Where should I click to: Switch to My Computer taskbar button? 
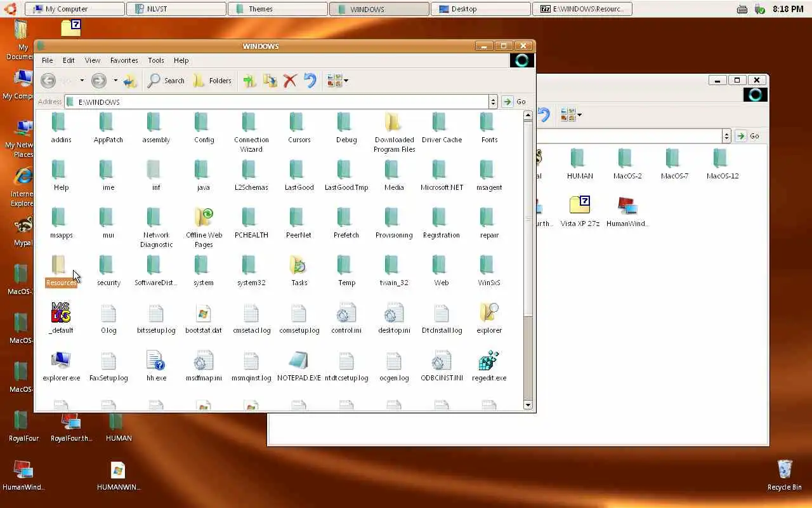coord(75,9)
